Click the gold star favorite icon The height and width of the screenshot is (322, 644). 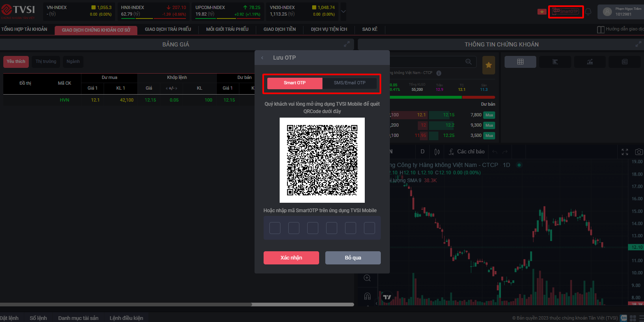pos(489,65)
